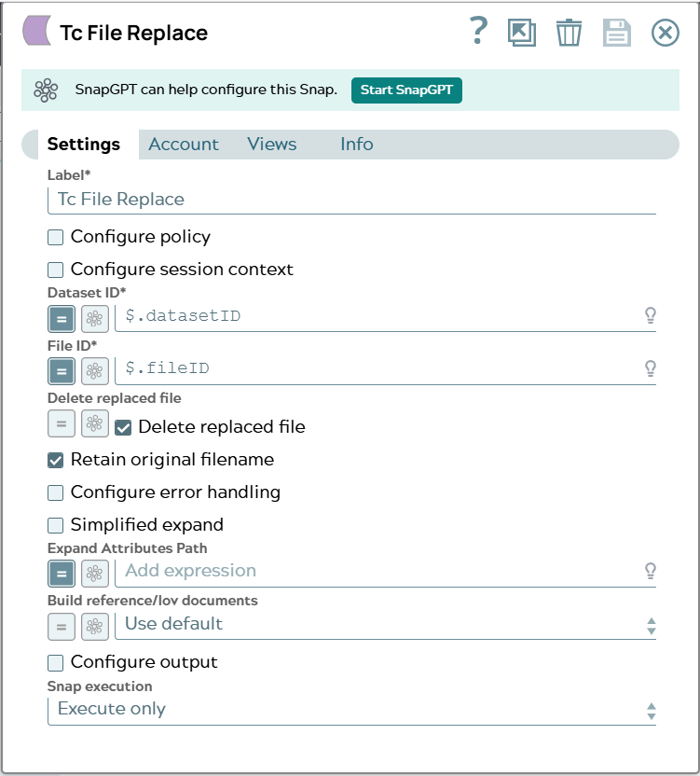The width and height of the screenshot is (700, 776).
Task: Open the Snap execution dropdown arrows
Action: point(651,711)
